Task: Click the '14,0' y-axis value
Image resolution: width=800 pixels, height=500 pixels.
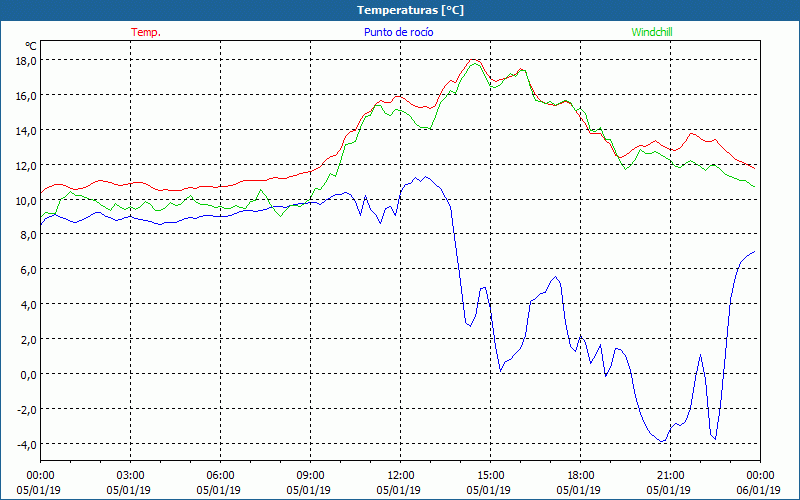Action: coord(26,130)
